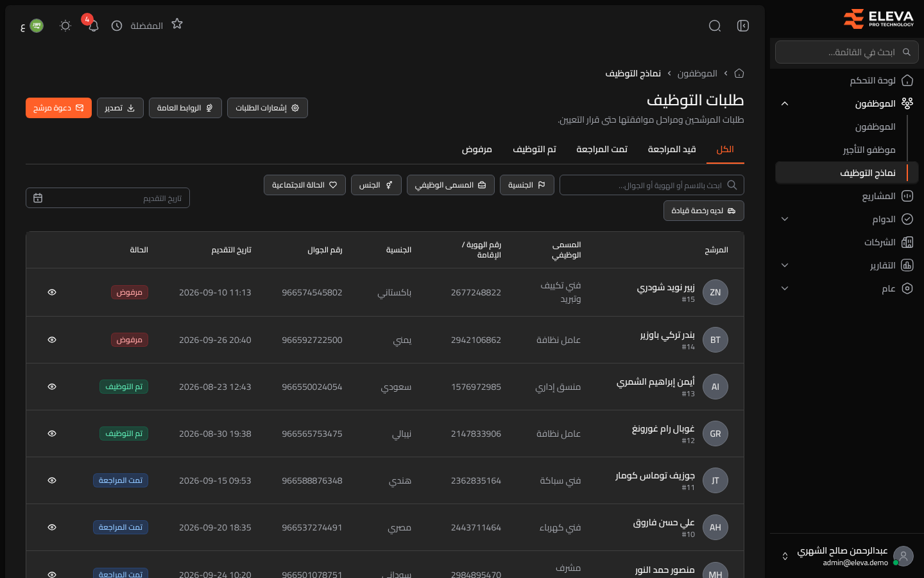This screenshot has width=924, height=578.
Task: Open الحالة الاجتماعية marital status filter
Action: pos(305,185)
